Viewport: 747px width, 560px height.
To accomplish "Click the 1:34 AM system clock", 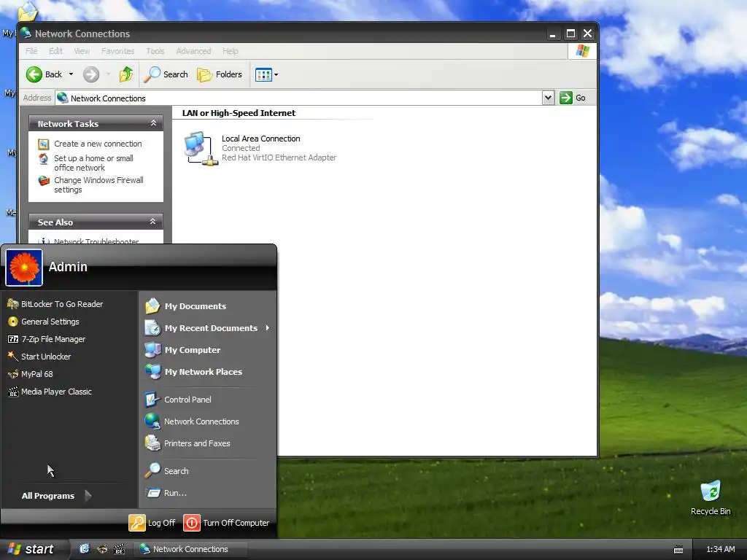I will pyautogui.click(x=720, y=549).
